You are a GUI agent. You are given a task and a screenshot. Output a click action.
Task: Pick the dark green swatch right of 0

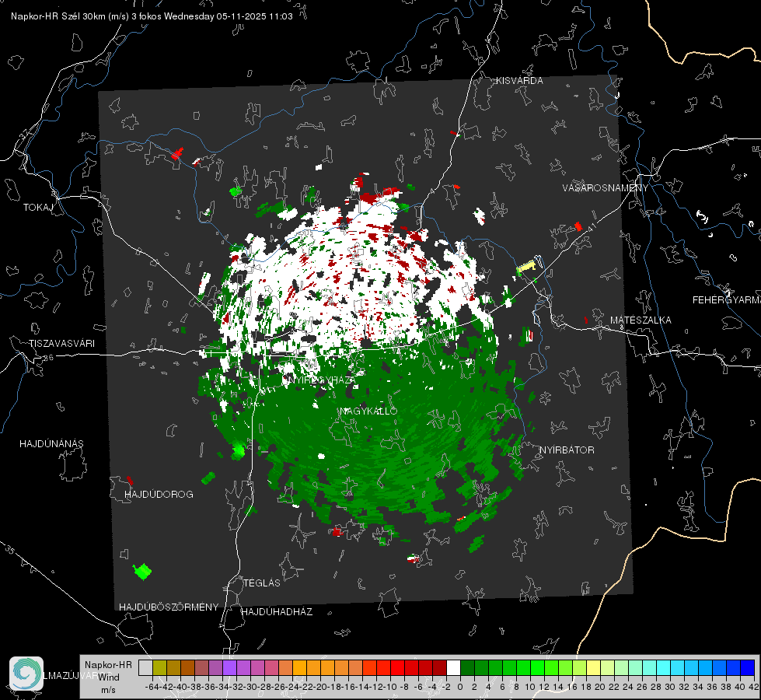(467, 667)
